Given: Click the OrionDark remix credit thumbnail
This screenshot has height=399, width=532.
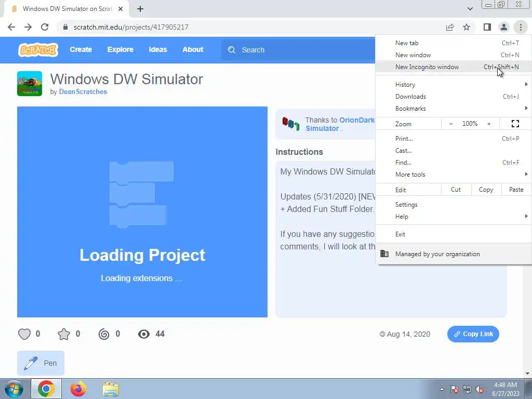Looking at the screenshot, I should pos(291,124).
